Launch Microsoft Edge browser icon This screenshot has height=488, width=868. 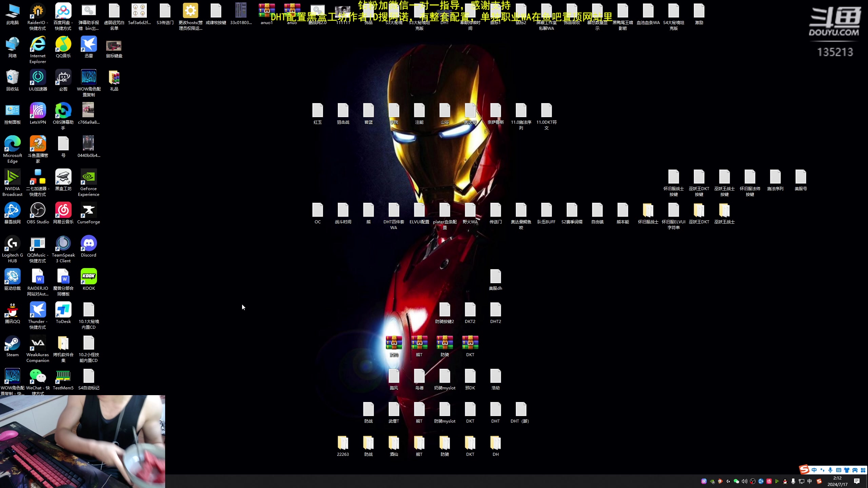coord(13,150)
